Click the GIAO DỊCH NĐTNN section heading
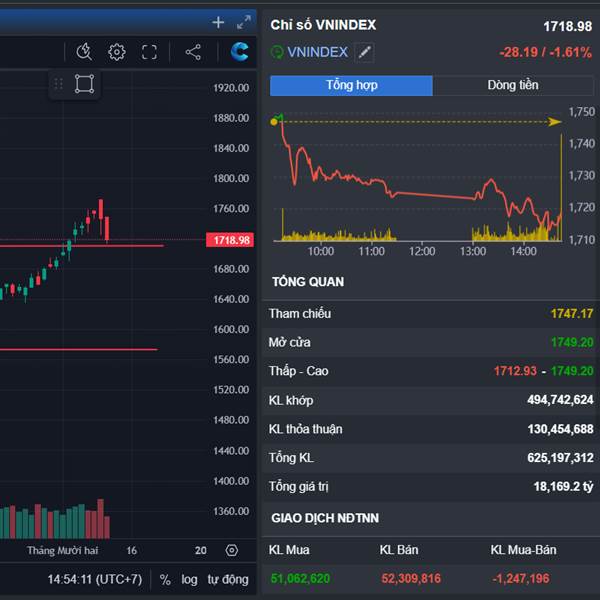Screen dimensions: 600x600 coord(325,518)
